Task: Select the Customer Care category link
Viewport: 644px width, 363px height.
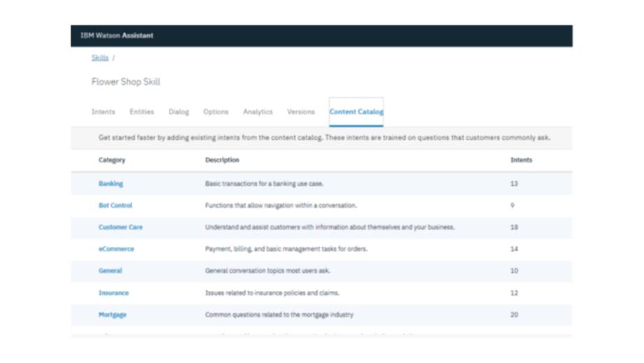Action: tap(120, 227)
